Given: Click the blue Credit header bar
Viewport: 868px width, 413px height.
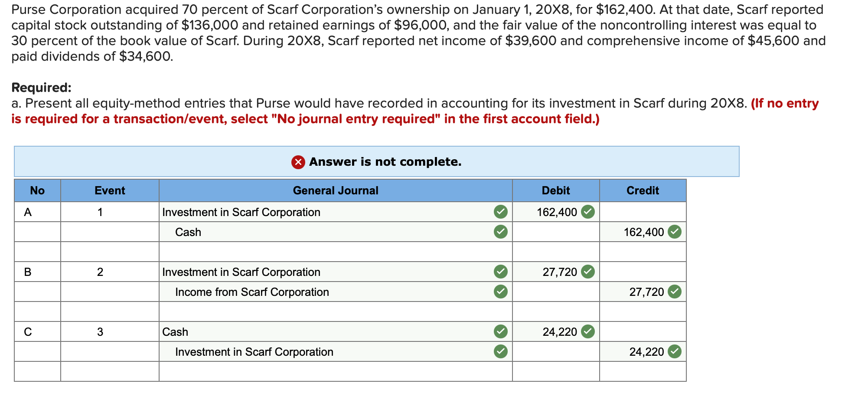Looking at the screenshot, I should (x=643, y=190).
